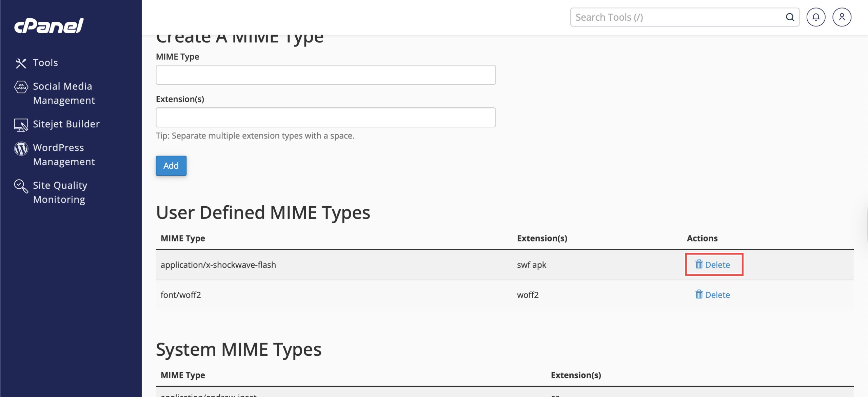Click the Sitejet Builder monitor icon

pos(21,125)
